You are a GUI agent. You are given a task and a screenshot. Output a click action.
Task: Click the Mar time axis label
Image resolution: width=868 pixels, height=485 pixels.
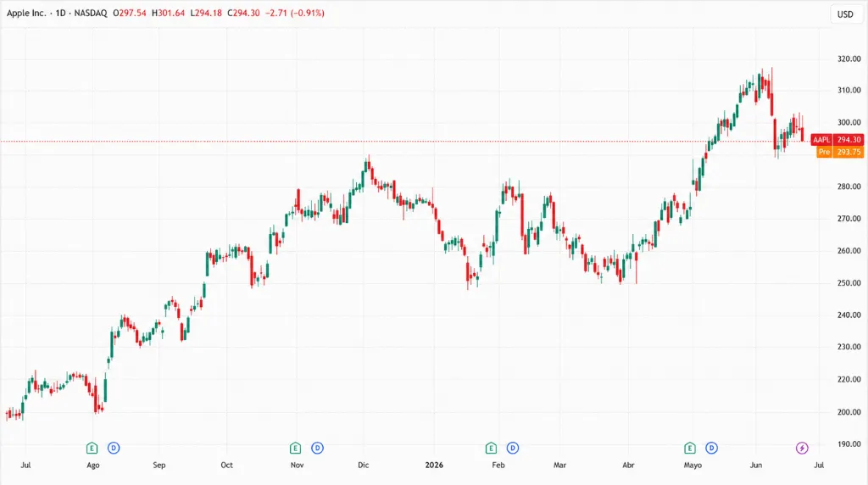[x=559, y=465]
